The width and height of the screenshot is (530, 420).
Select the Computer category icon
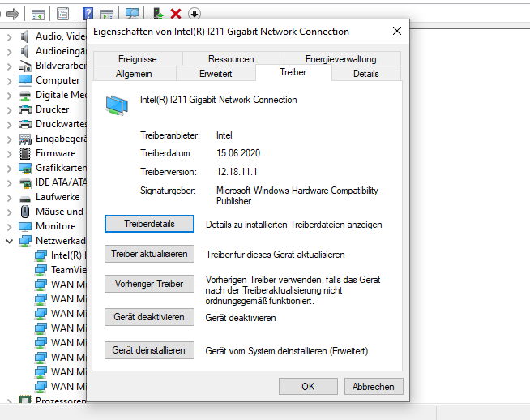click(25, 80)
